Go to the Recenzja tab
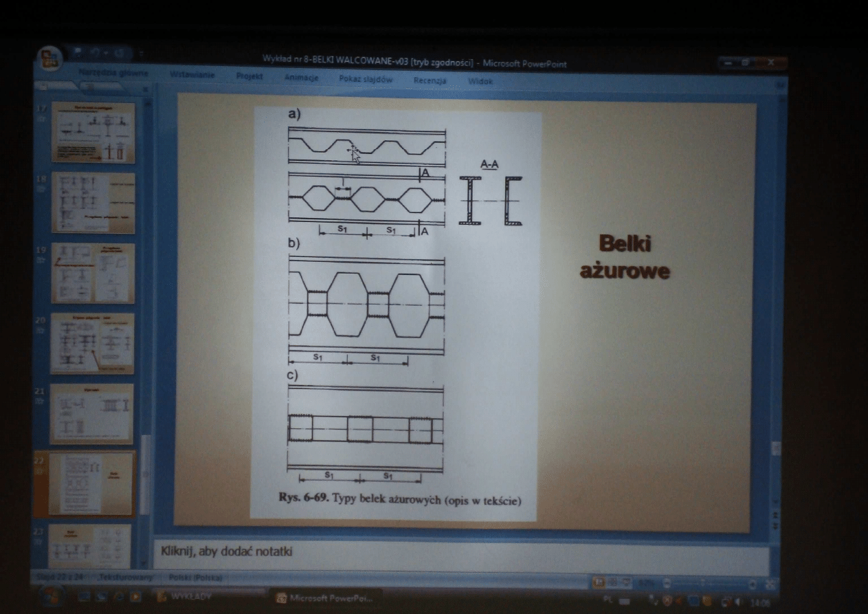Viewport: 868px width, 614px height. click(430, 80)
